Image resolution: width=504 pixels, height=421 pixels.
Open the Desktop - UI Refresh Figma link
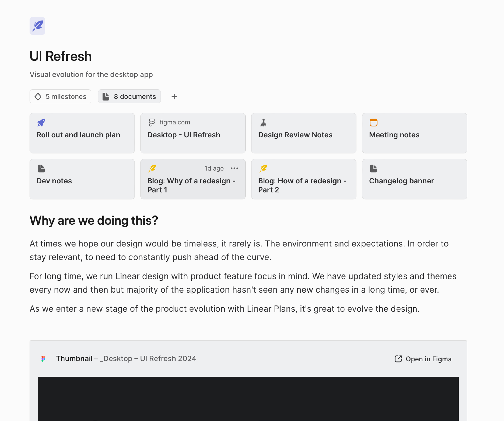coord(184,135)
